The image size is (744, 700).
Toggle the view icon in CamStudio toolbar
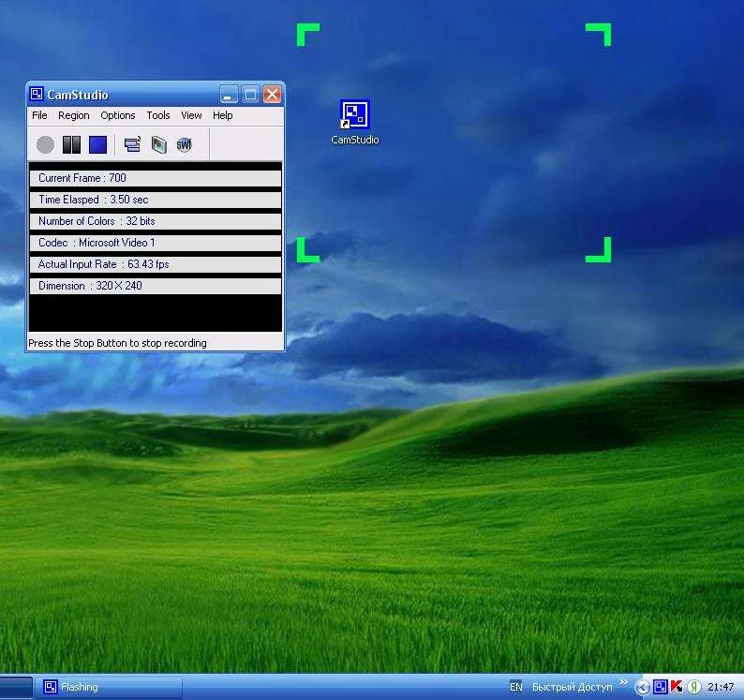132,144
